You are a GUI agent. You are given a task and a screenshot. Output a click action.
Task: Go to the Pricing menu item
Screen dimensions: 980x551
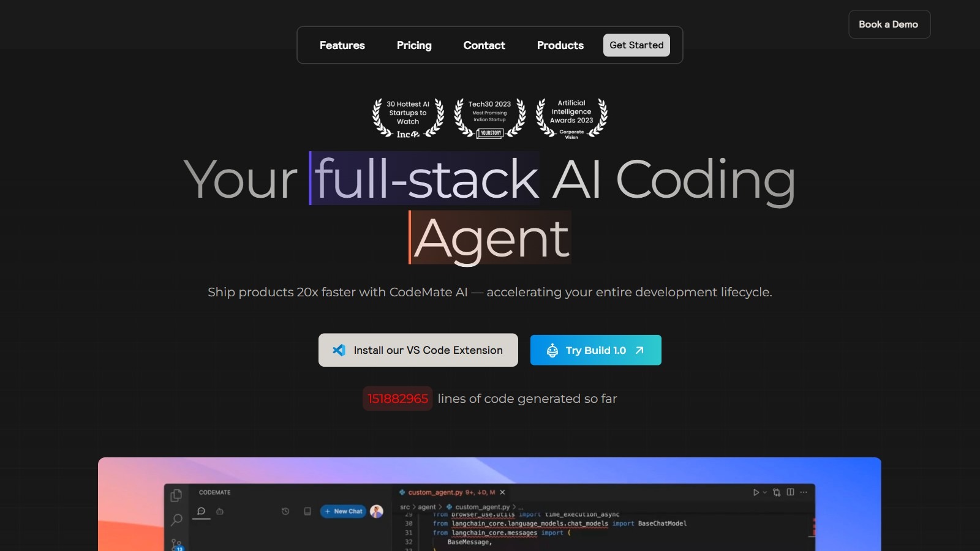[x=414, y=45]
